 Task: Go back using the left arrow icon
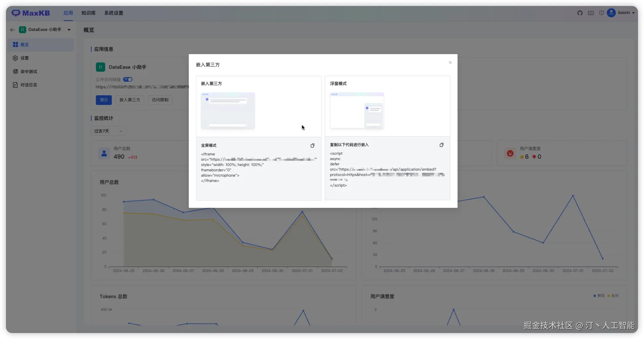pos(12,30)
